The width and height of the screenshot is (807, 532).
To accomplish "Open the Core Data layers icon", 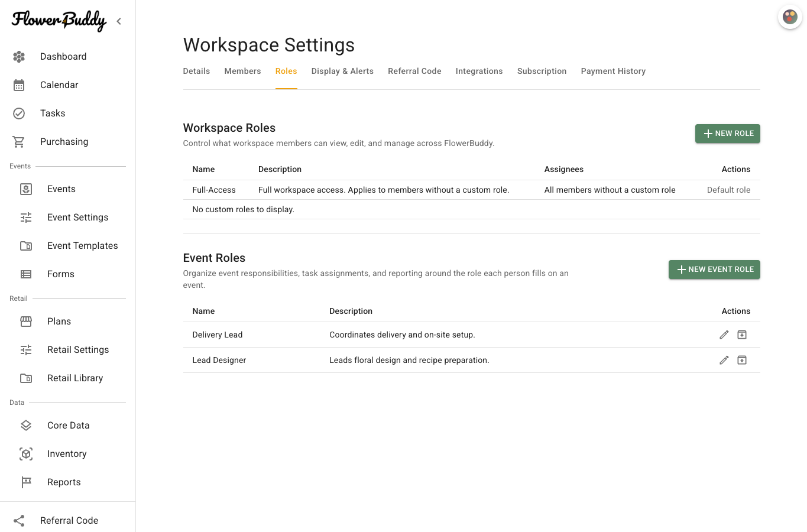I will tap(26, 426).
